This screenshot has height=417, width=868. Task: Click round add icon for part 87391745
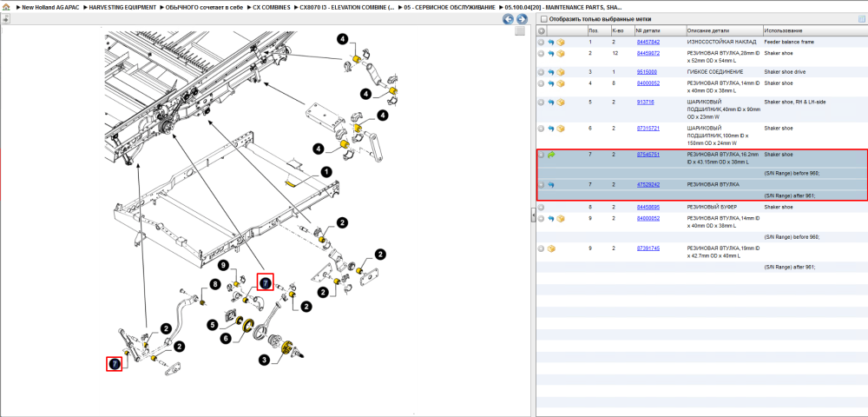tap(542, 248)
